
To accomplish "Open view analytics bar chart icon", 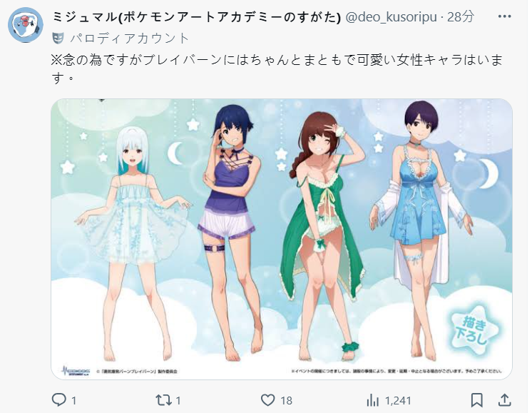I will click(372, 400).
